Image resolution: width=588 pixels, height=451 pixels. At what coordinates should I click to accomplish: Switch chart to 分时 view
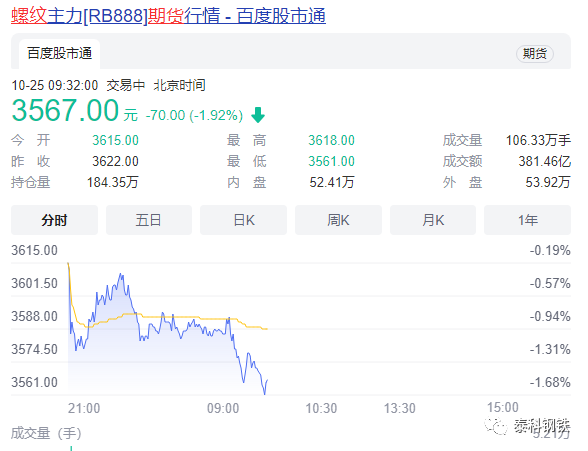click(54, 220)
